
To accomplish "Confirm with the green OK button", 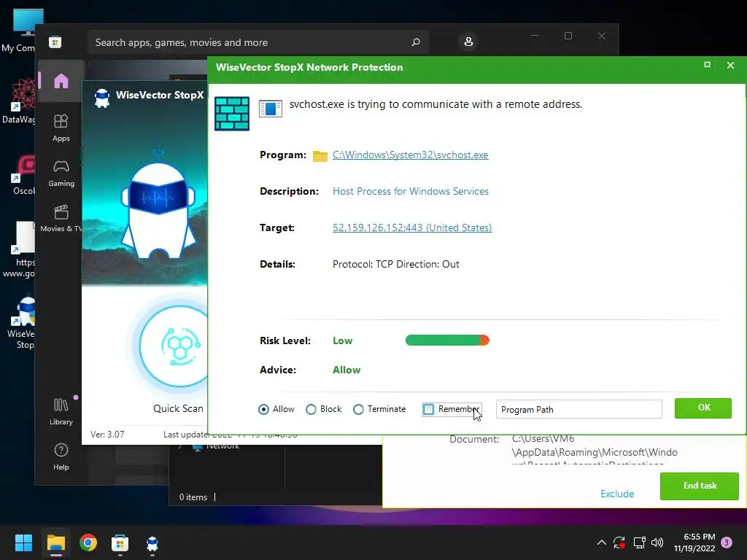I will [x=703, y=408].
